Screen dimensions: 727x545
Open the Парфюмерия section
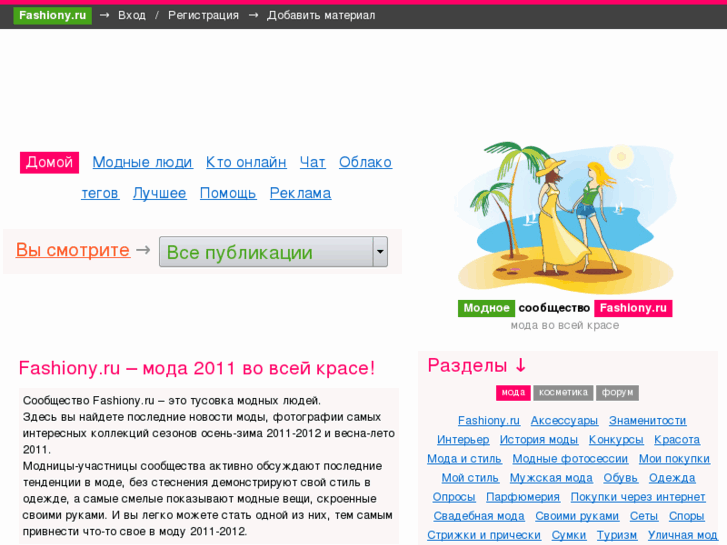(523, 496)
